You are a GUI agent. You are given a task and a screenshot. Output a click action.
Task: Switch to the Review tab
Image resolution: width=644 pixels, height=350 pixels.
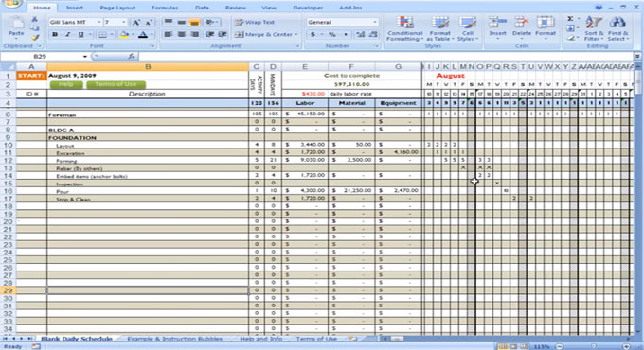(x=235, y=8)
